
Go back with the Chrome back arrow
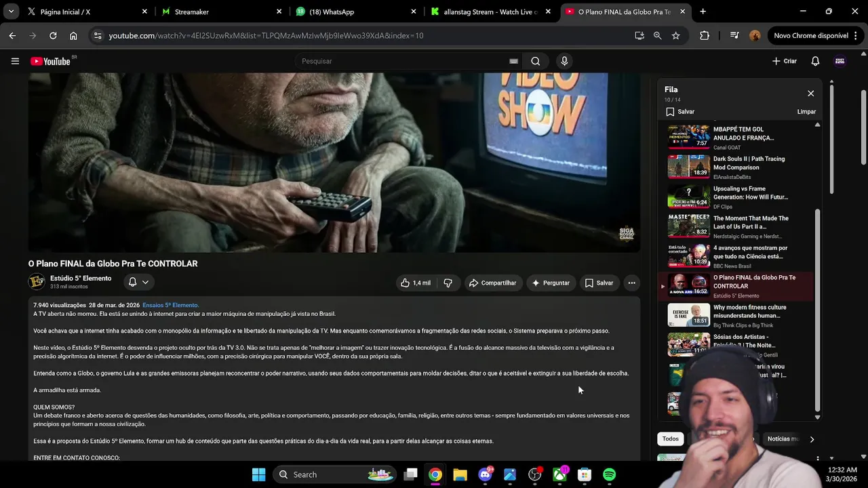[12, 35]
